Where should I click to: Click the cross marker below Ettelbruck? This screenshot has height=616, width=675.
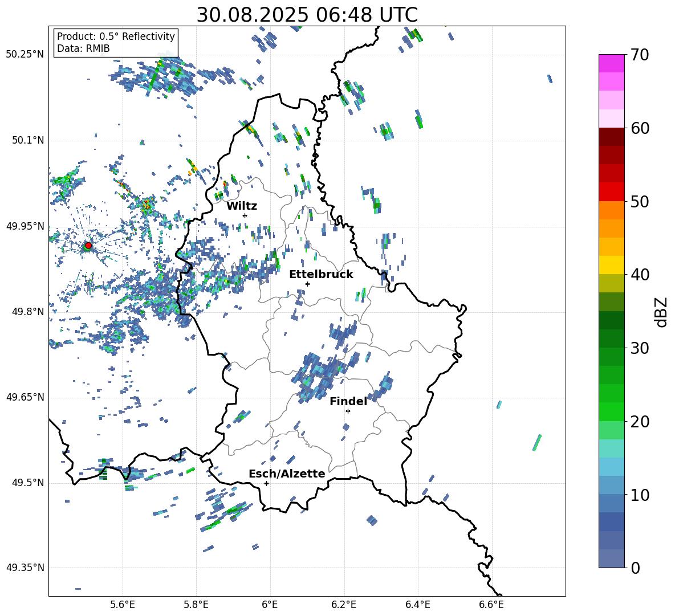307,284
